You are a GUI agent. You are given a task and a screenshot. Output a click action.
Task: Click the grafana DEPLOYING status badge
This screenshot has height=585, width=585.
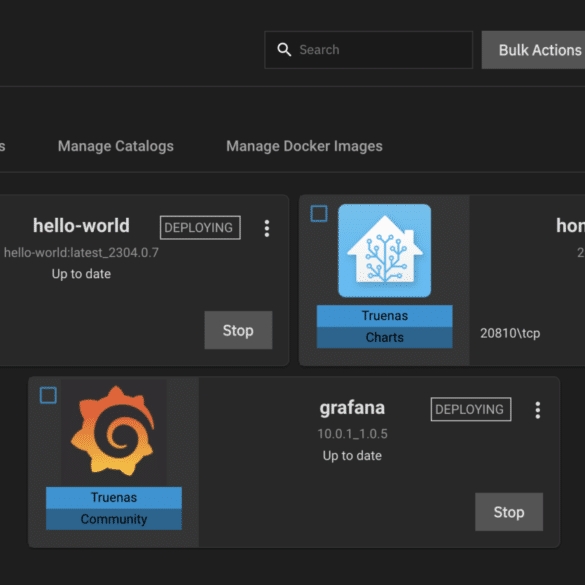471,409
